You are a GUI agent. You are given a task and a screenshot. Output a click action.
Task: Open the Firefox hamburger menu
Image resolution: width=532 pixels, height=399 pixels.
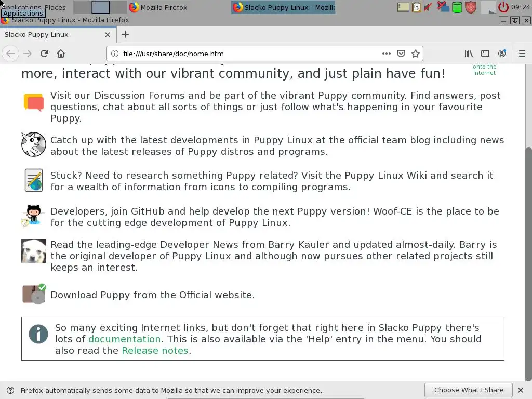pos(522,54)
